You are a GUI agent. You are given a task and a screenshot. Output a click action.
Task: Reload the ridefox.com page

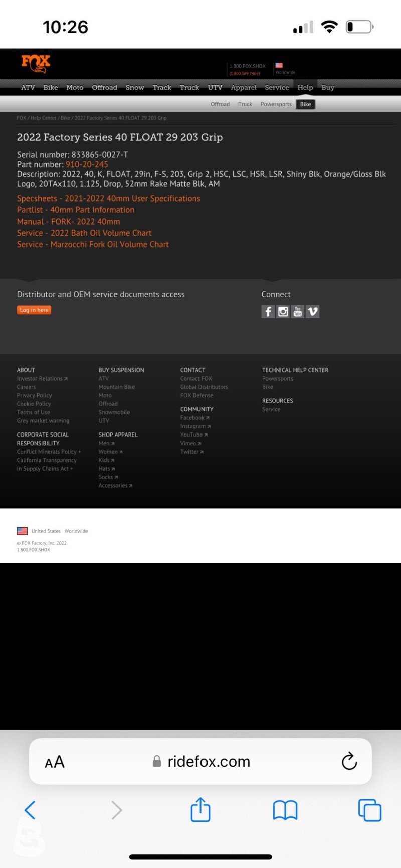point(349,761)
